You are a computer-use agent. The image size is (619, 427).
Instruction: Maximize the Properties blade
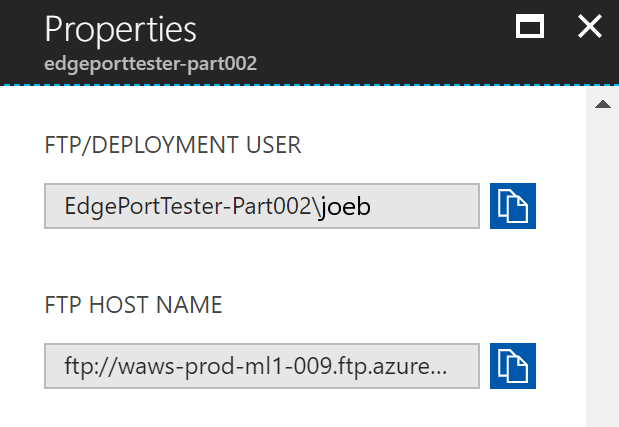click(x=530, y=26)
